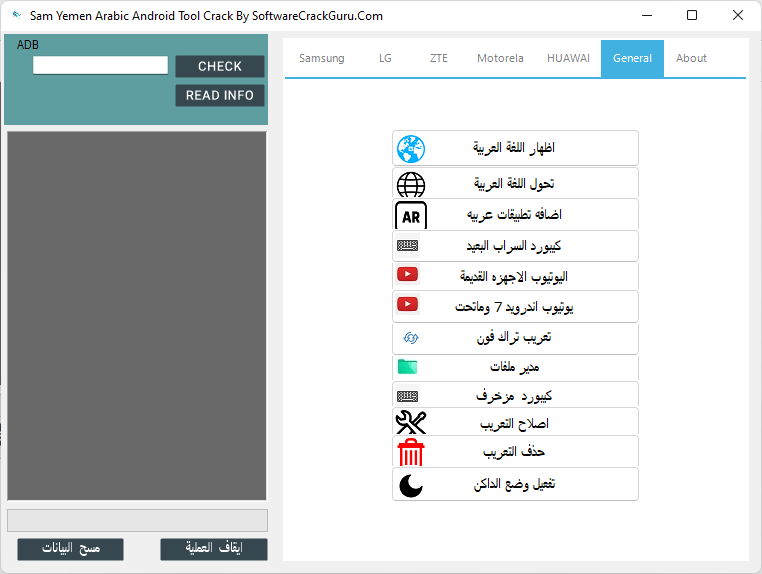
Task: Click the تعريب تراك فون button label
Action: pos(514,337)
